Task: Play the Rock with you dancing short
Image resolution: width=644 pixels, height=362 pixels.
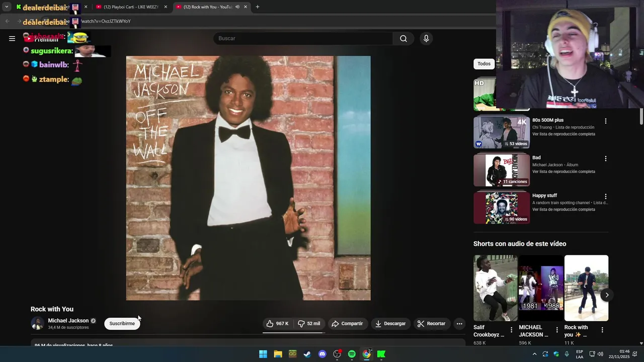Action: 586,288
